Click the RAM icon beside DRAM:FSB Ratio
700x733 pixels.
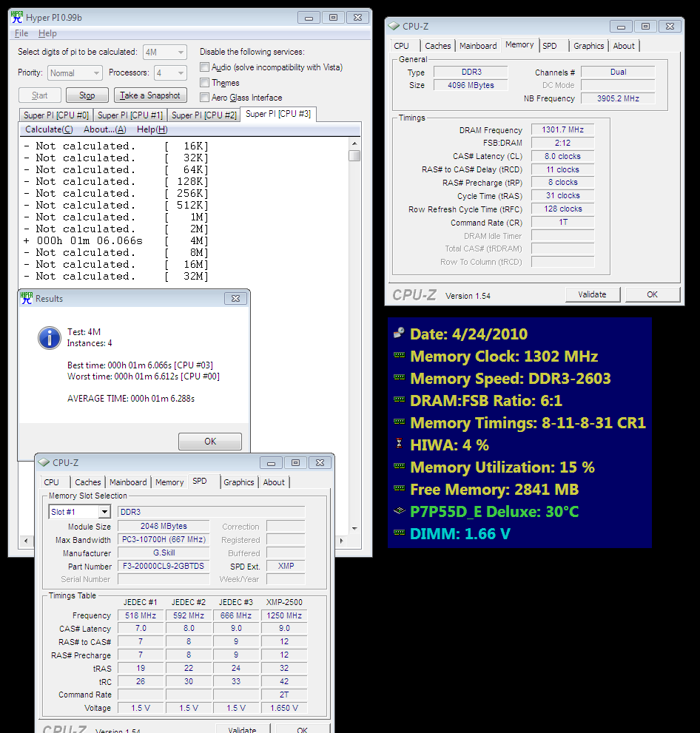(x=399, y=399)
